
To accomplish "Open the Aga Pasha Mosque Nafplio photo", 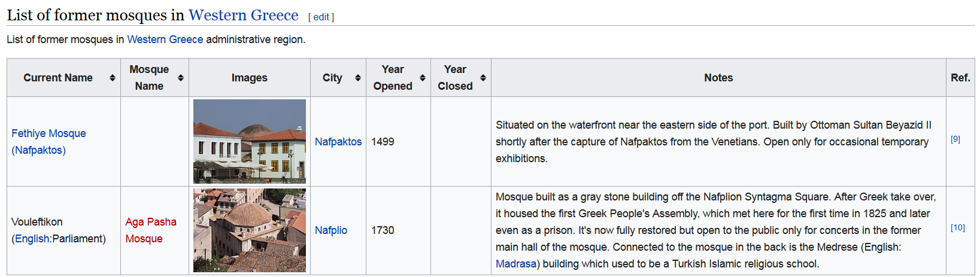I will click(250, 230).
